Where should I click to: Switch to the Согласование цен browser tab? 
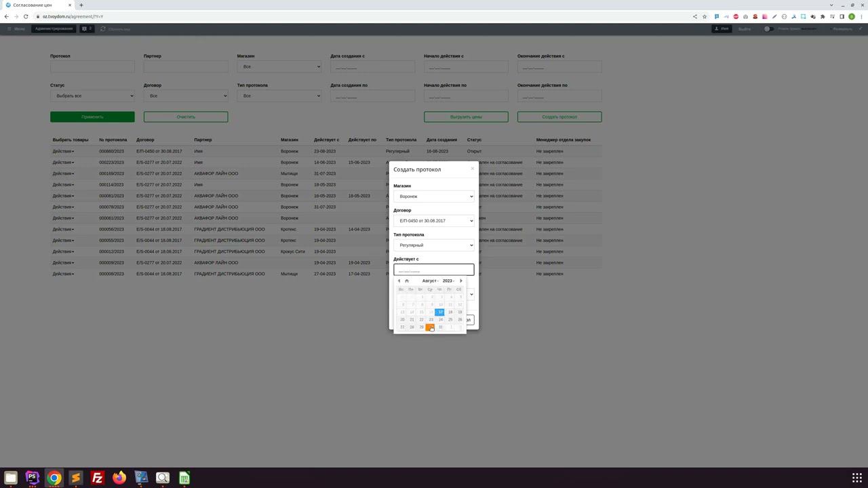(x=37, y=5)
